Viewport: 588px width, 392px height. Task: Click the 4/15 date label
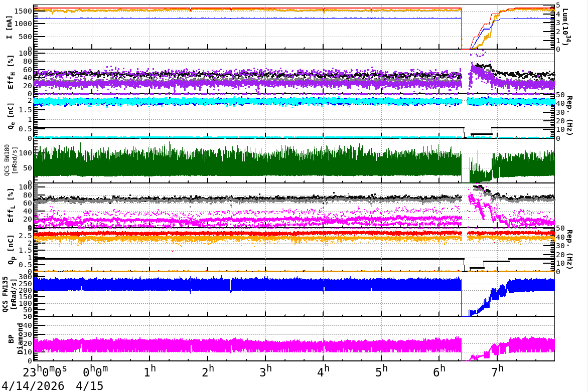point(90,385)
